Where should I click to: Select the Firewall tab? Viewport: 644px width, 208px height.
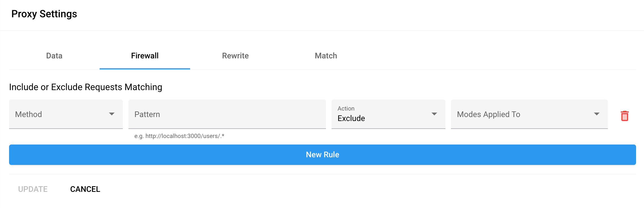tap(145, 56)
